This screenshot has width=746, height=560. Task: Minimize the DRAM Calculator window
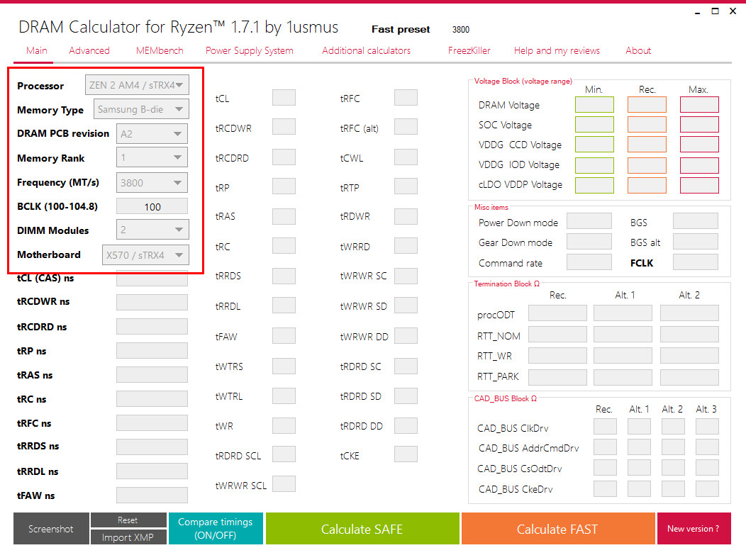[x=698, y=12]
